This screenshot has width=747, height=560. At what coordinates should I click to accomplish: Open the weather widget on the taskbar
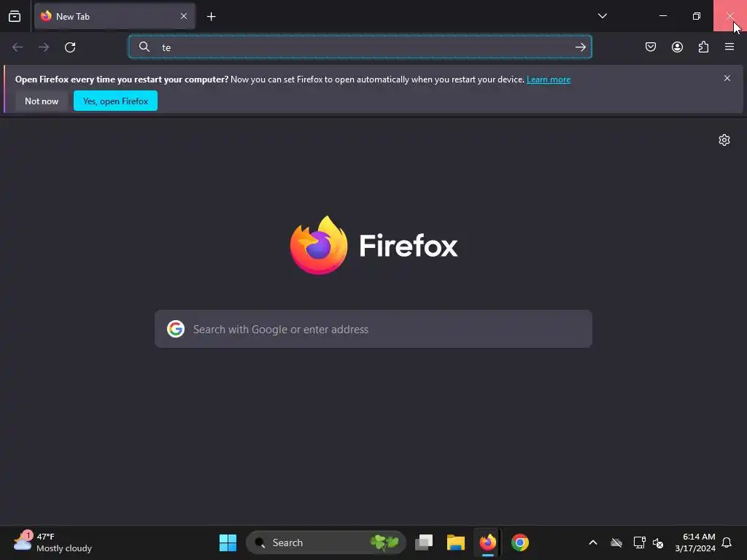pyautogui.click(x=53, y=542)
